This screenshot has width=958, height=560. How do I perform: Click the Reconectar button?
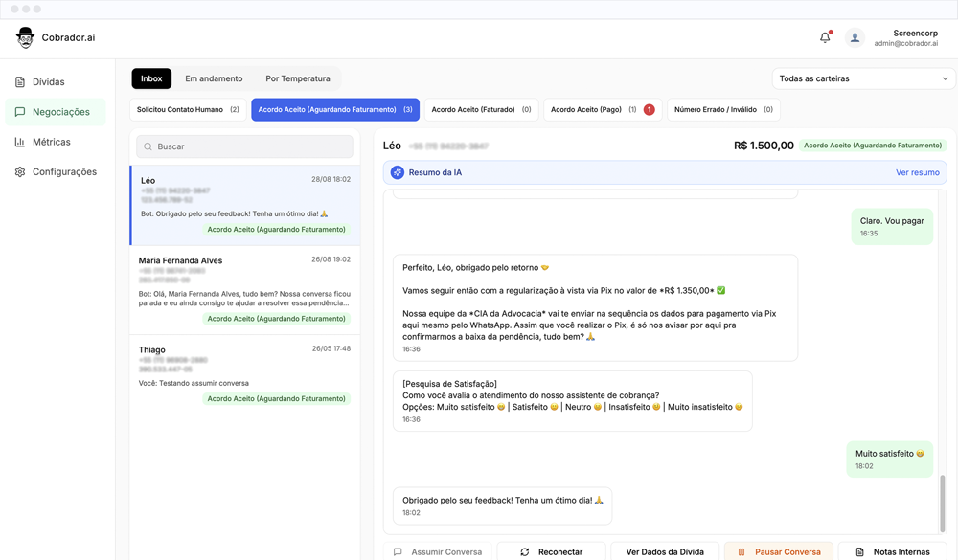552,551
